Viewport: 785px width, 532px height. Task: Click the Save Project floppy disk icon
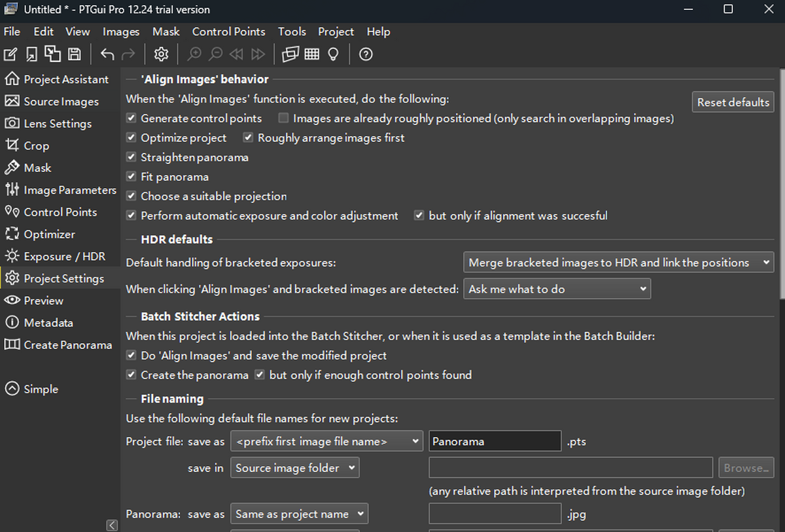[75, 54]
